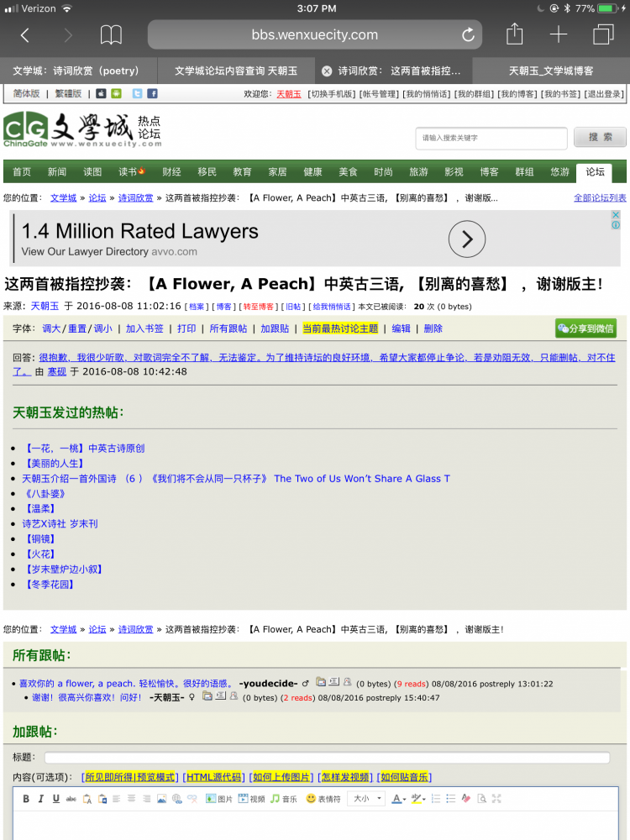Tap Safari URL address bar

pyautogui.click(x=315, y=34)
